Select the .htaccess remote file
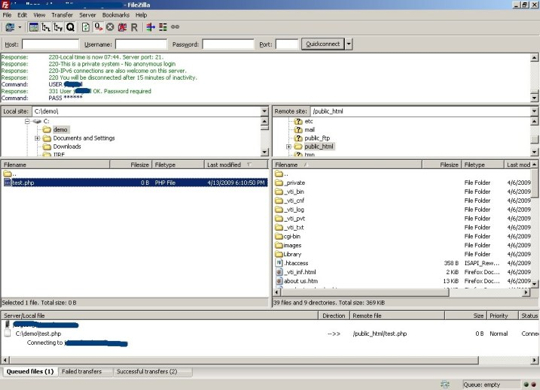This screenshot has width=540, height=390. [403, 263]
